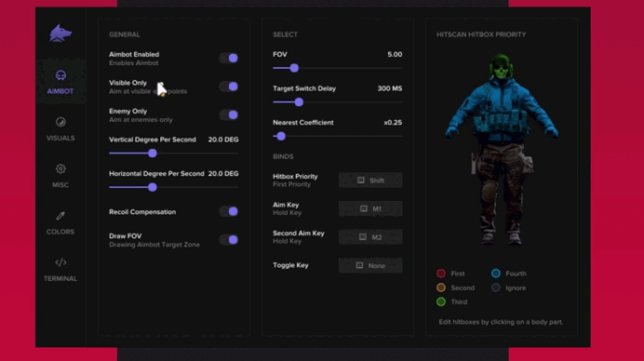Click the 300 MS delay value
The width and height of the screenshot is (644, 361).
pyautogui.click(x=390, y=88)
